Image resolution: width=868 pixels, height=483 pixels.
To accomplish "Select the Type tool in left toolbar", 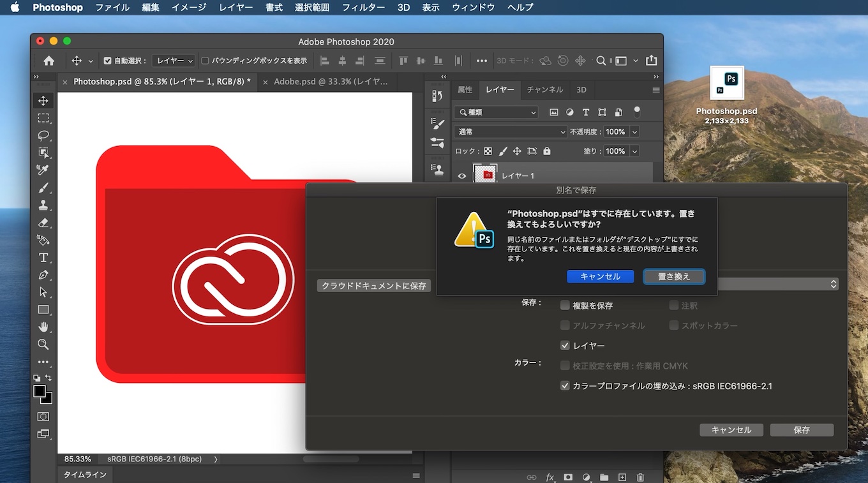I will (x=43, y=258).
